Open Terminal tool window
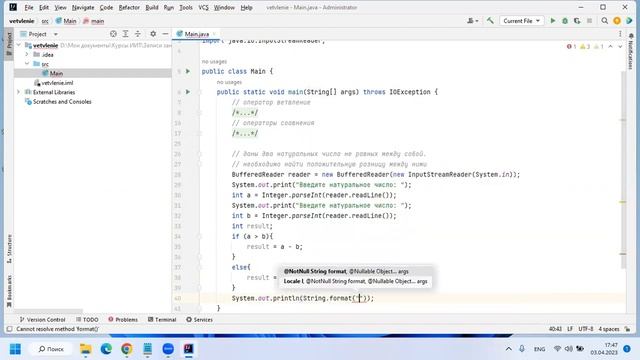 (162, 320)
